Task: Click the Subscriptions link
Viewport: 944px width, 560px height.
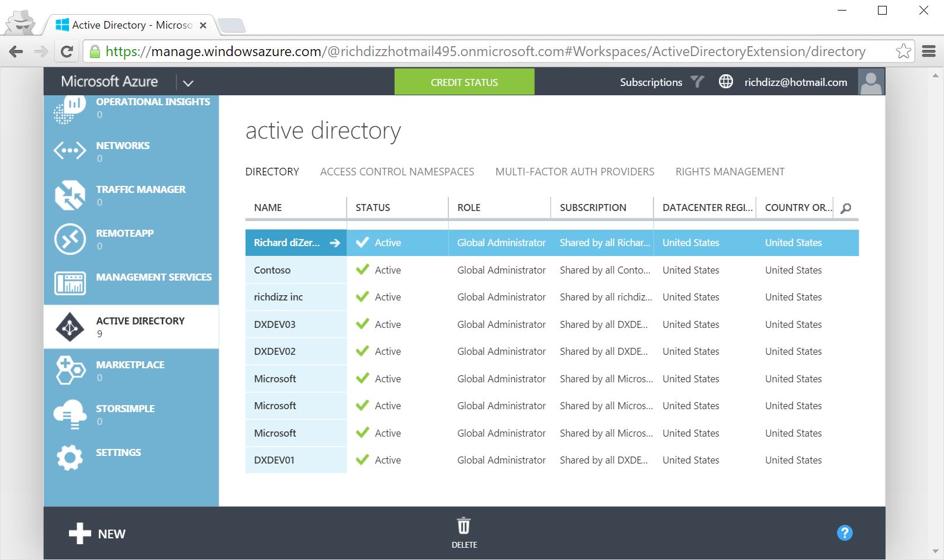Action: 651,82
